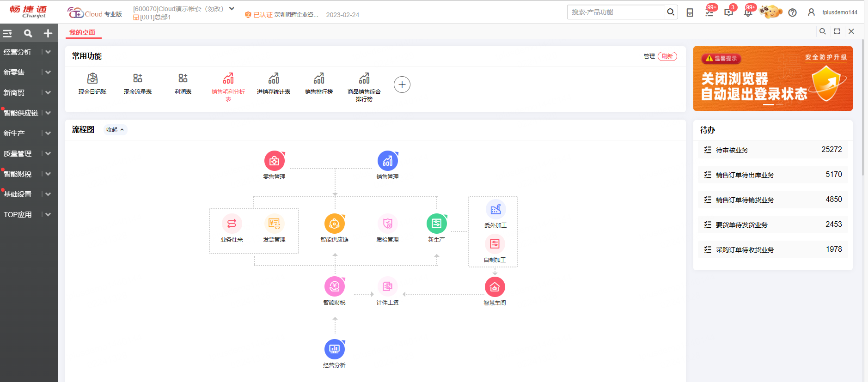Image resolution: width=868 pixels, height=382 pixels.
Task: Click the 智能供应链 flowchart icon
Action: tap(334, 224)
